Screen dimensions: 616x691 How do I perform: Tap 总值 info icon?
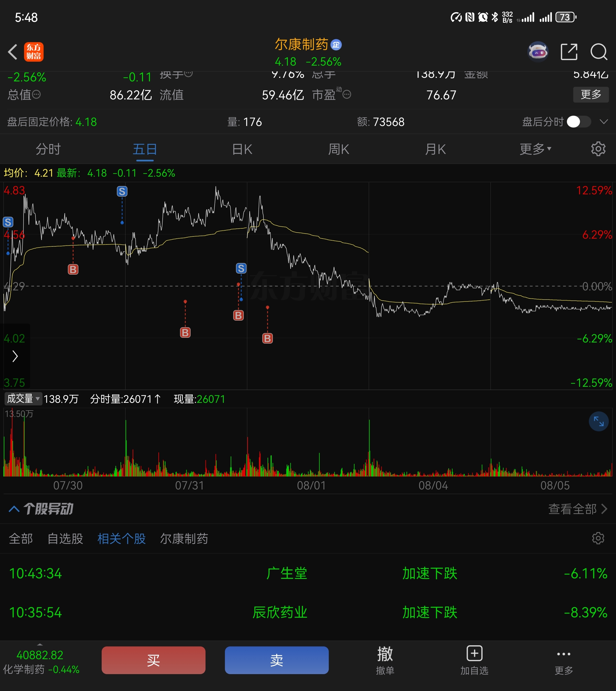[36, 95]
